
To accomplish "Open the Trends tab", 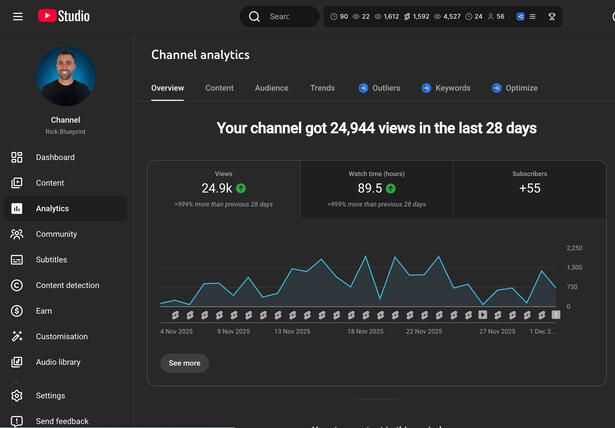I will pos(322,88).
